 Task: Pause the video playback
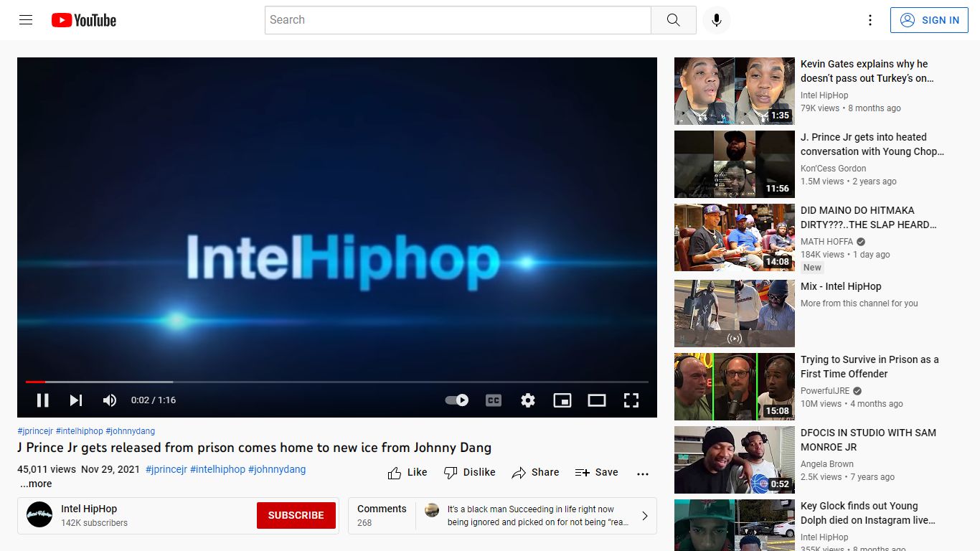coord(43,400)
